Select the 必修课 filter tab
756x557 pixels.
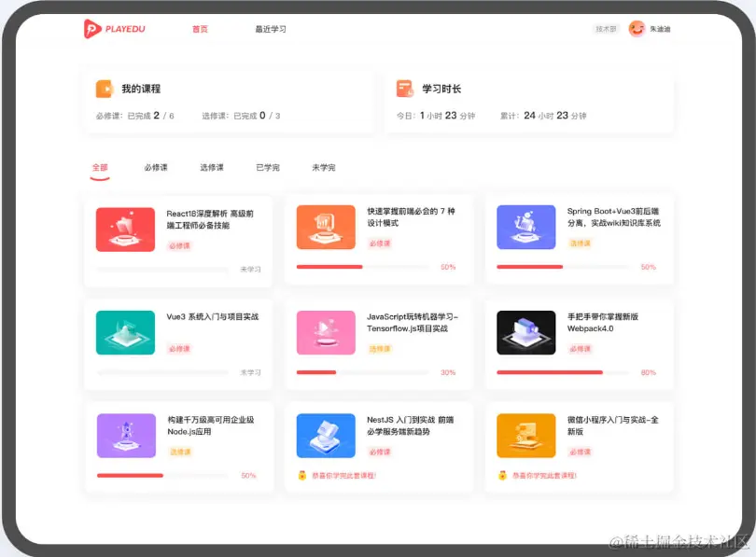[156, 168]
